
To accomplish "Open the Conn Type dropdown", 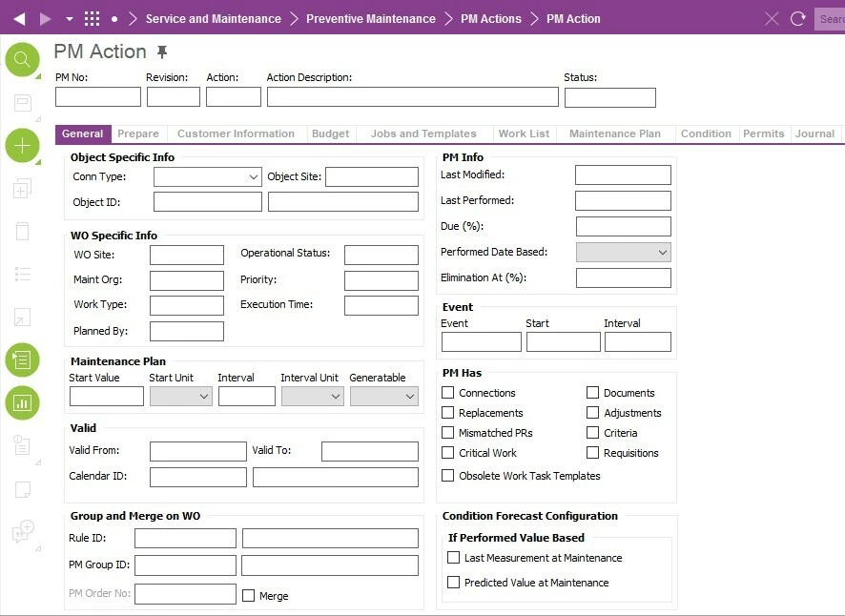I will 207,176.
